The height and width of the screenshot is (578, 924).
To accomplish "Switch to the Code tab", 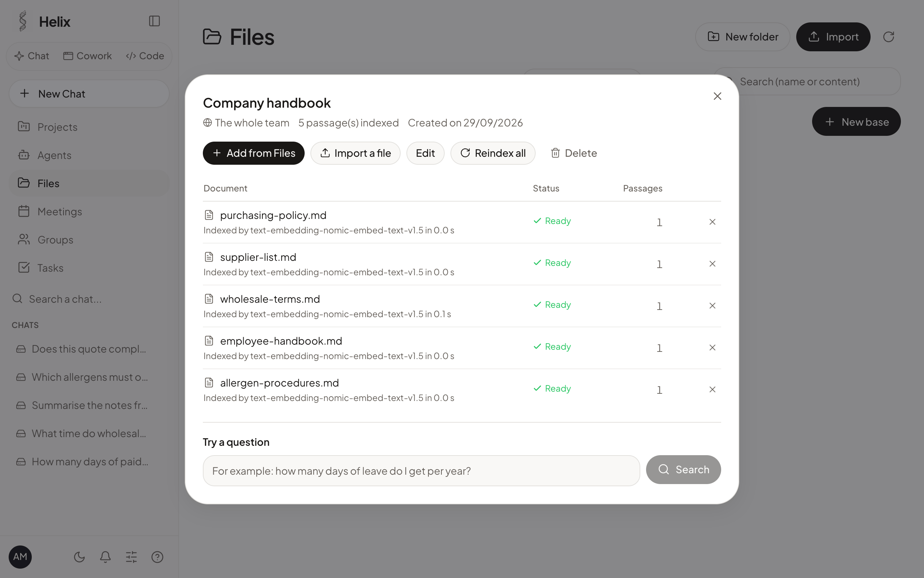I will pos(145,56).
